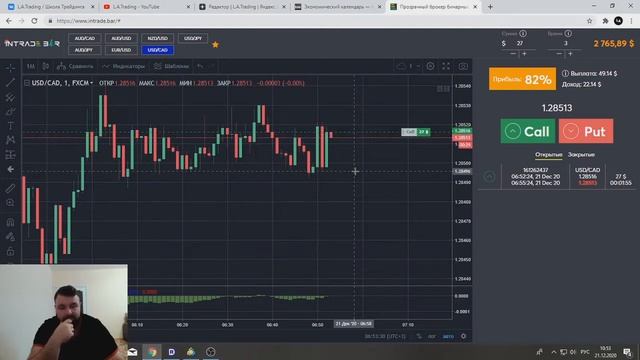
Task: Collapse the USD/CAD legend toggle box
Action: (x=27, y=83)
